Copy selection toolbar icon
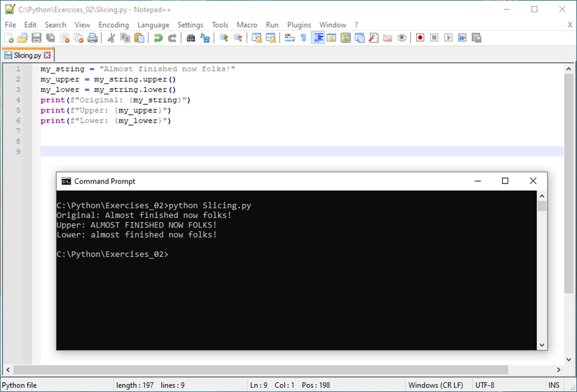This screenshot has height=392, width=577. (125, 38)
